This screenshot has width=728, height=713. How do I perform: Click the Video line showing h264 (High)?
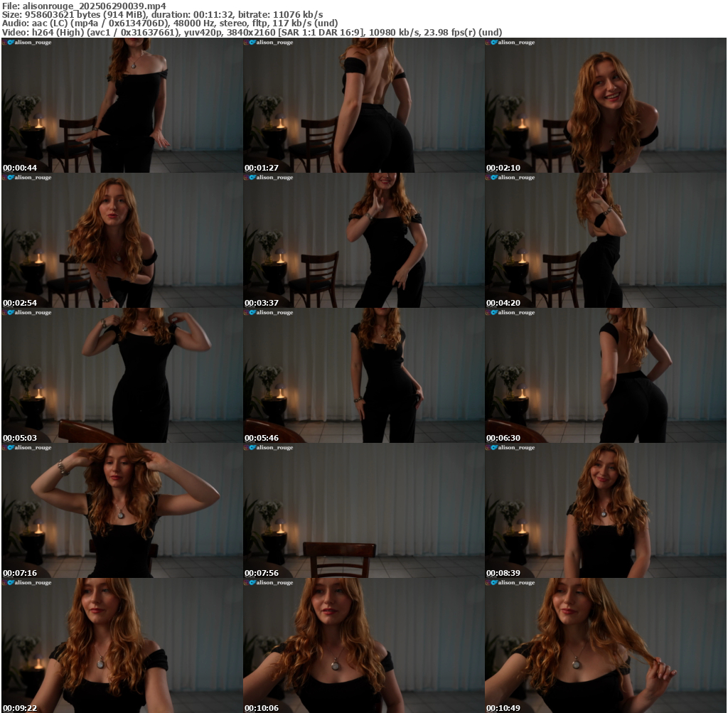pyautogui.click(x=252, y=33)
